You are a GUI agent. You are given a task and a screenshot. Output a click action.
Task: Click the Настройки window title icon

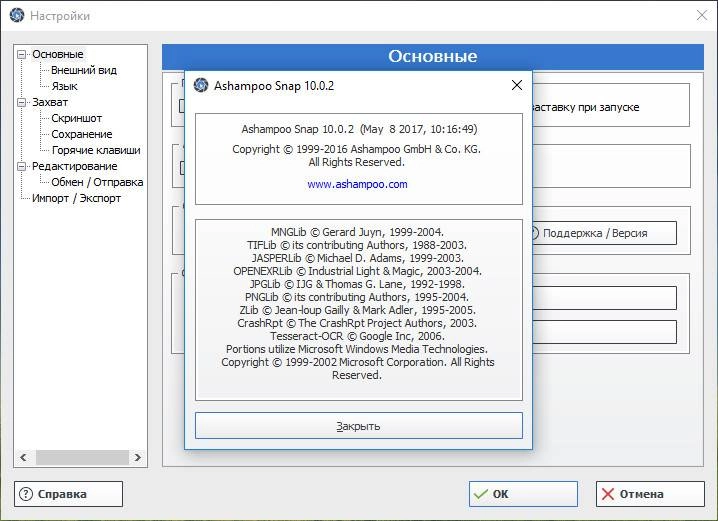click(x=17, y=16)
